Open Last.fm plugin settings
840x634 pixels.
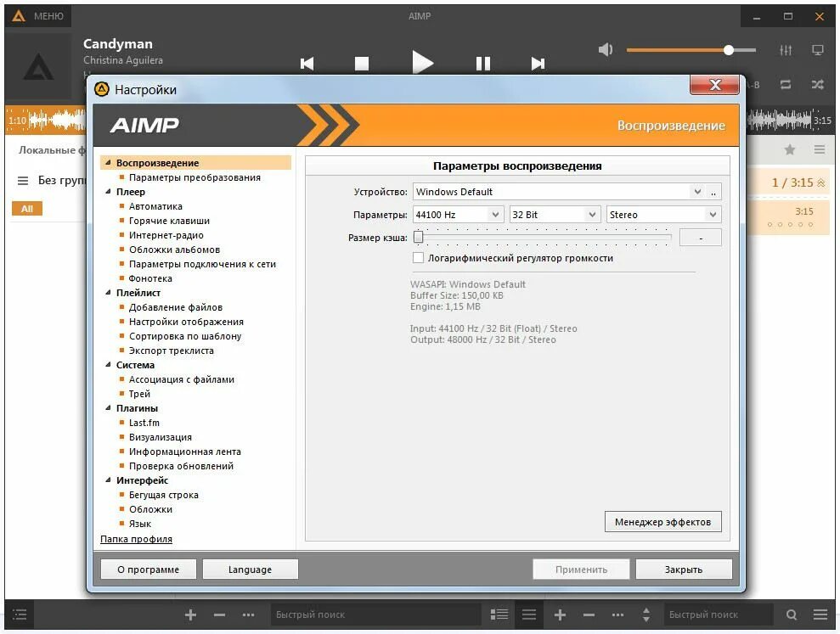tap(144, 423)
